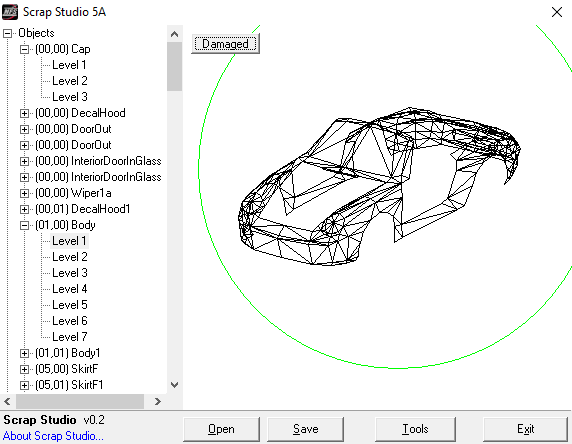Open the About Scrap Studio link

53,436
